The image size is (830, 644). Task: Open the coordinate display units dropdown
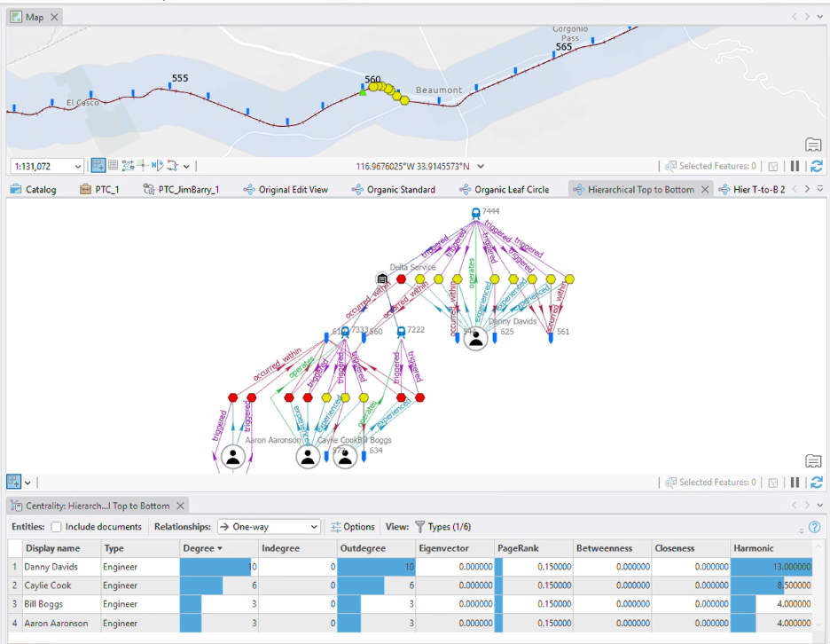(x=481, y=166)
